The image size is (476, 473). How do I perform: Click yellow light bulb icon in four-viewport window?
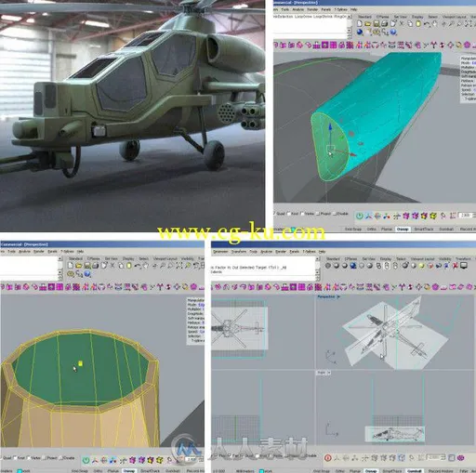pyautogui.click(x=421, y=266)
